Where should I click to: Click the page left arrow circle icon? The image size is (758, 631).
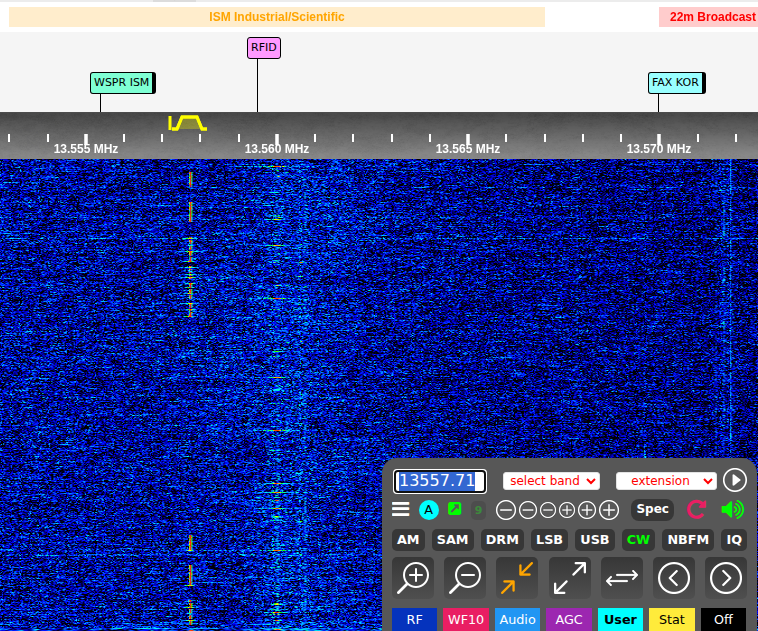click(x=673, y=577)
